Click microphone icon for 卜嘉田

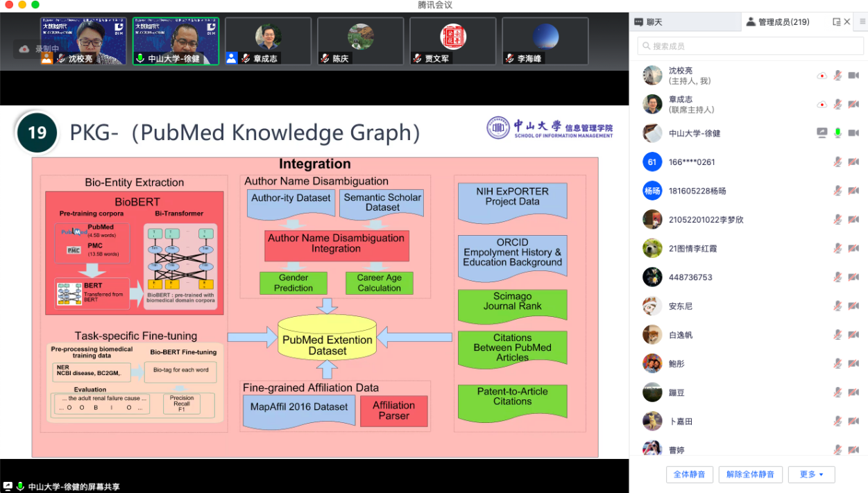pos(838,422)
